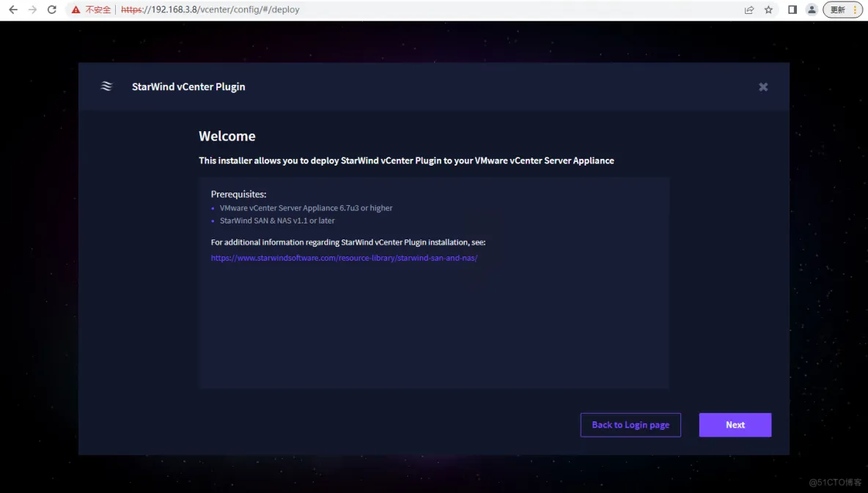Focus the address bar URL
Image resolution: width=868 pixels, height=493 pixels.
click(x=210, y=10)
